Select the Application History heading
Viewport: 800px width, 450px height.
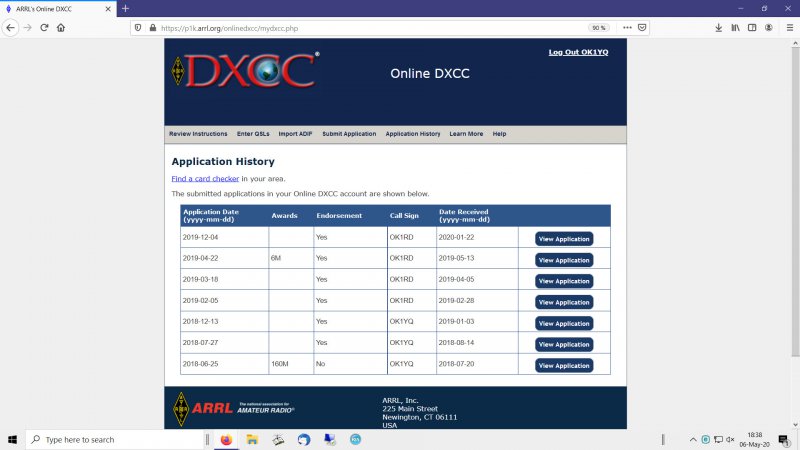pyautogui.click(x=223, y=161)
